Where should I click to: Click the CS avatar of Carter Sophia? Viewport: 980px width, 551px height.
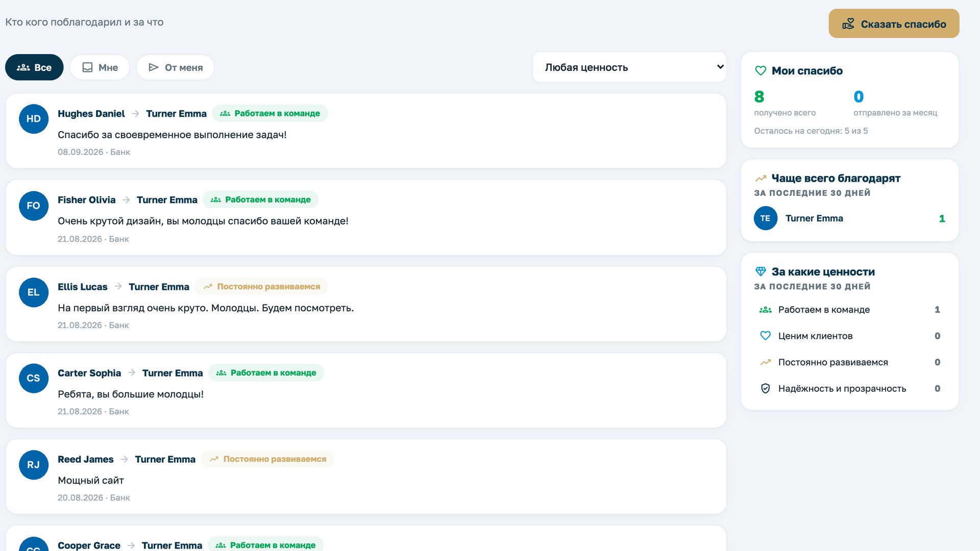coord(34,378)
